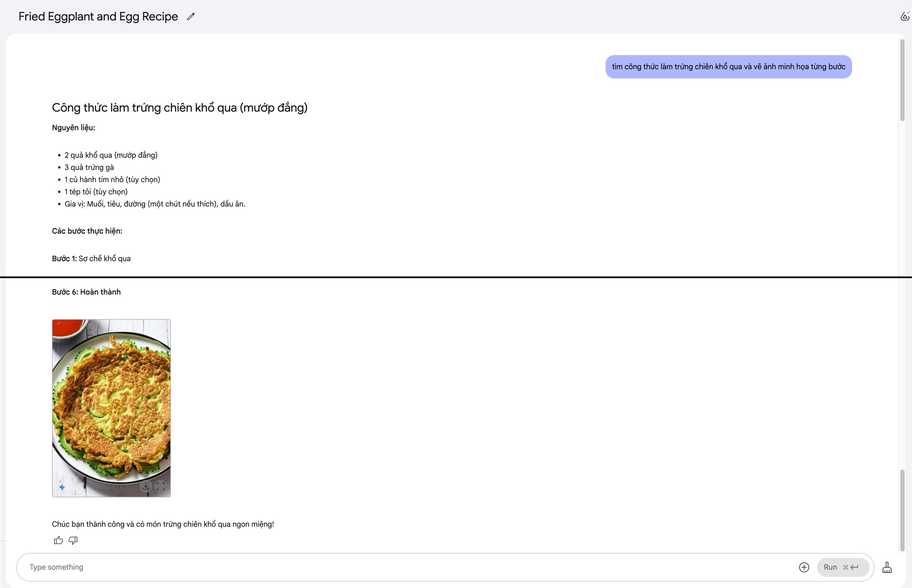Click the line 3 quả trứng gà
This screenshot has height=588, width=912.
point(89,168)
